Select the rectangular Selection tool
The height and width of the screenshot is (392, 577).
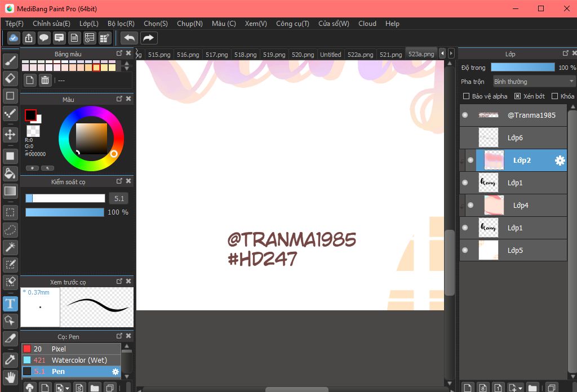(10, 212)
